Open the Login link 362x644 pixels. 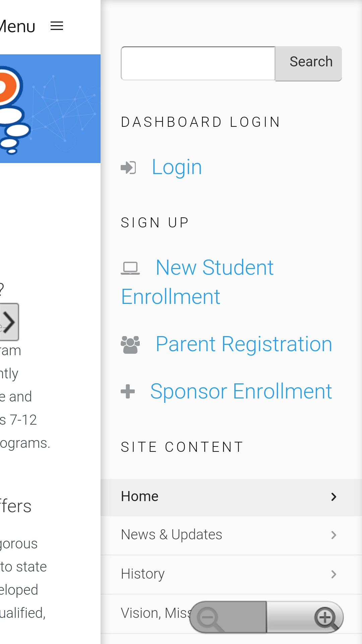point(177,167)
